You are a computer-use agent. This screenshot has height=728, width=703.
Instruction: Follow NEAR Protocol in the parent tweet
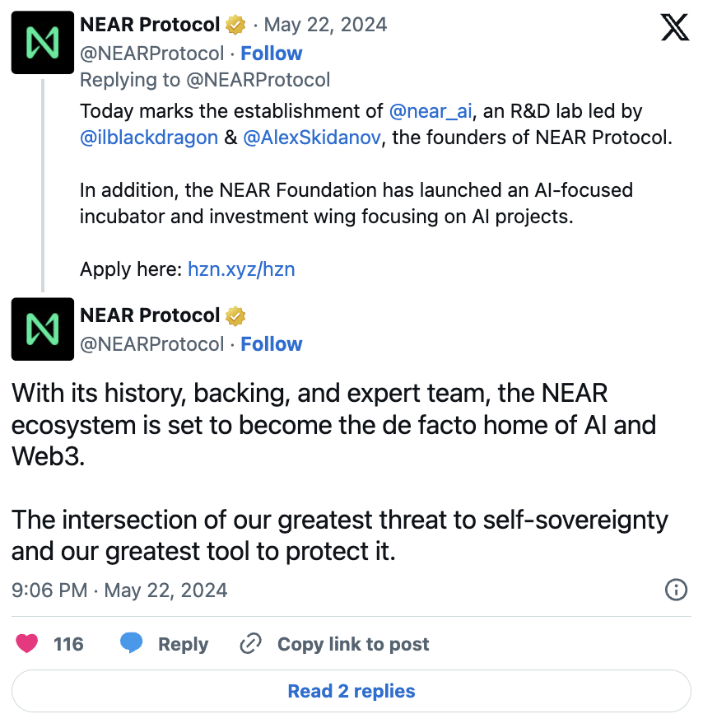272,54
